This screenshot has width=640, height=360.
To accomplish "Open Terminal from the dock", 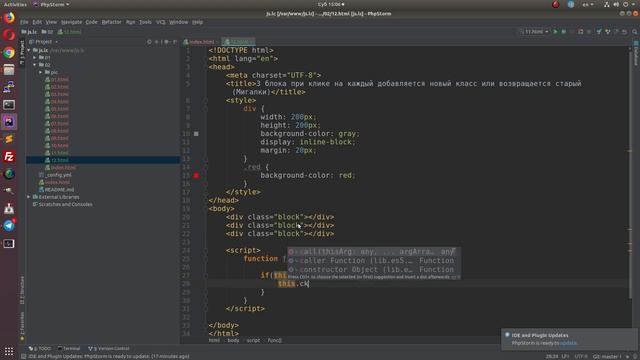I will click(x=9, y=105).
